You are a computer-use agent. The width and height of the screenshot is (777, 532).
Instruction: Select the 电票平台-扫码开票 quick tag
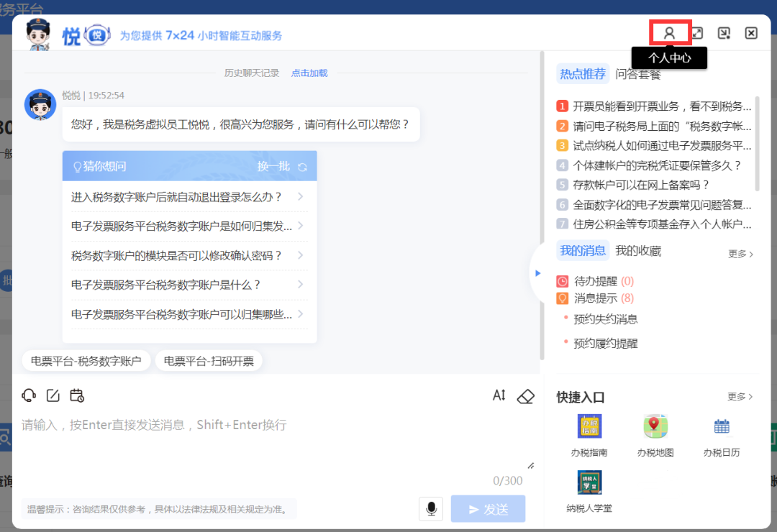[x=209, y=361]
